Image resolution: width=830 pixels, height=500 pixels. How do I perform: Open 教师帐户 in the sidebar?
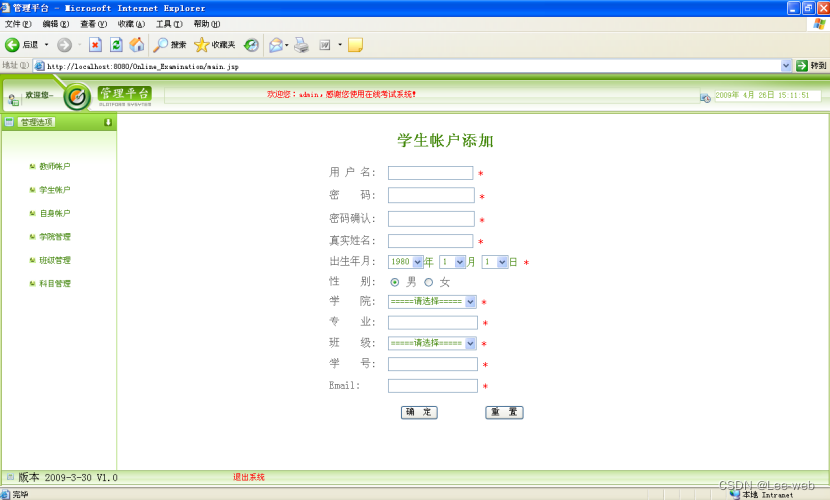(x=55, y=166)
